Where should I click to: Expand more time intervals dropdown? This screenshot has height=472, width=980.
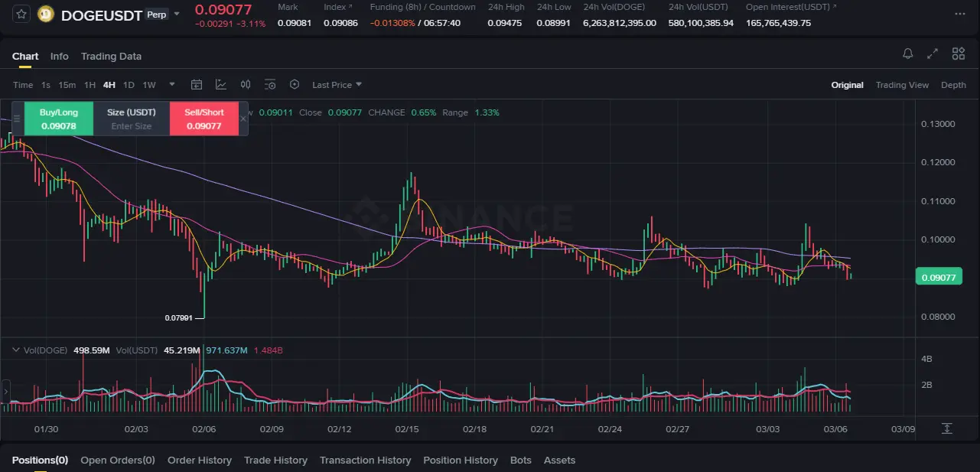[172, 85]
